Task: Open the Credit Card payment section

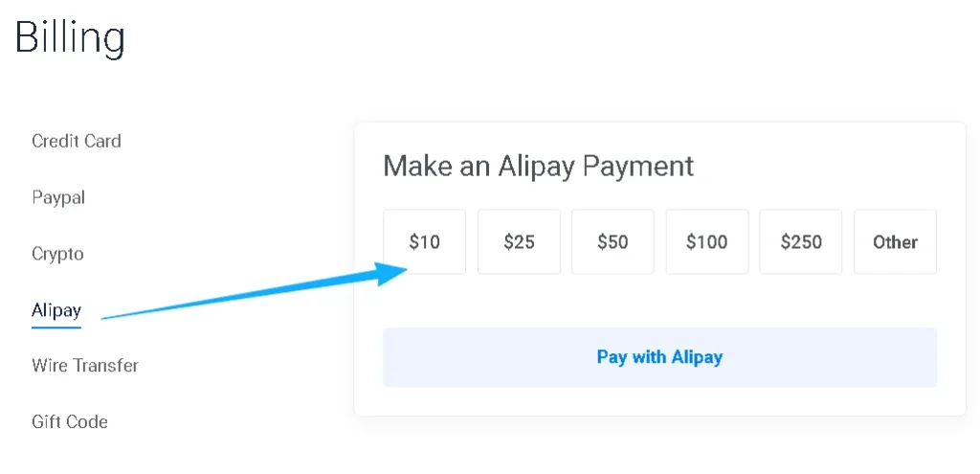Action: [77, 141]
